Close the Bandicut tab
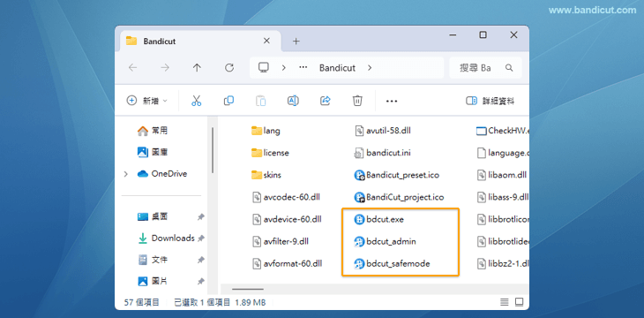Viewport: 644px width, 318px height. 266,41
